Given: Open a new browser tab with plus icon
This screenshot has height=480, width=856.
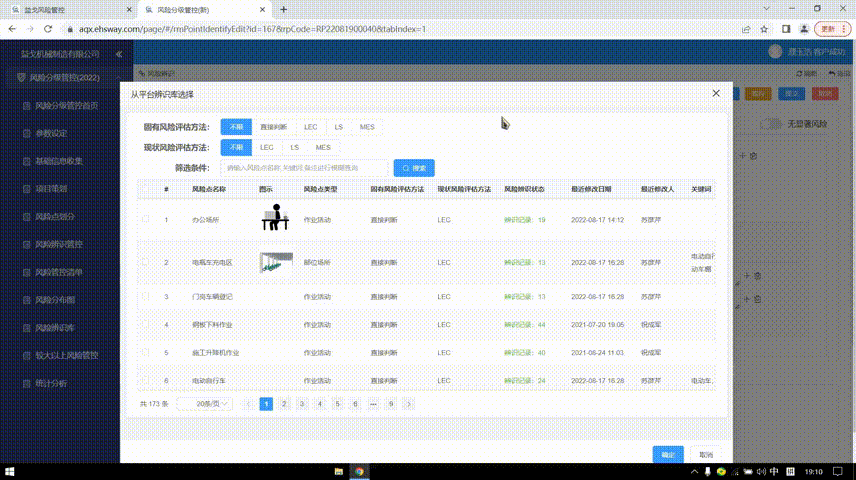Looking at the screenshot, I should click(x=283, y=9).
